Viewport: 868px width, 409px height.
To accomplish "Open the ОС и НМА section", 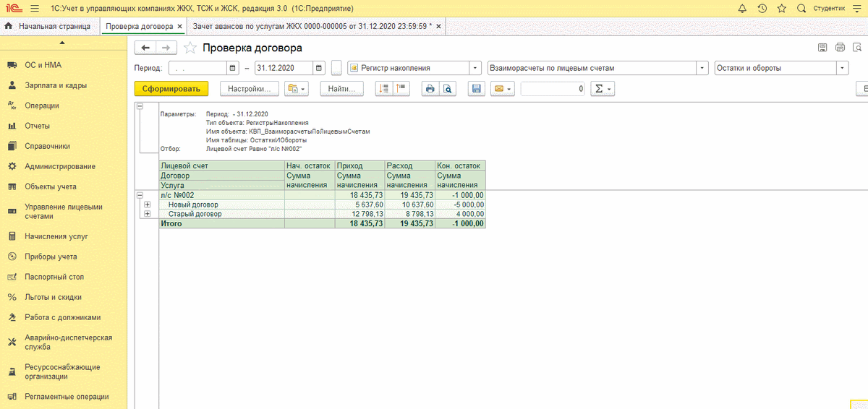I will [43, 65].
